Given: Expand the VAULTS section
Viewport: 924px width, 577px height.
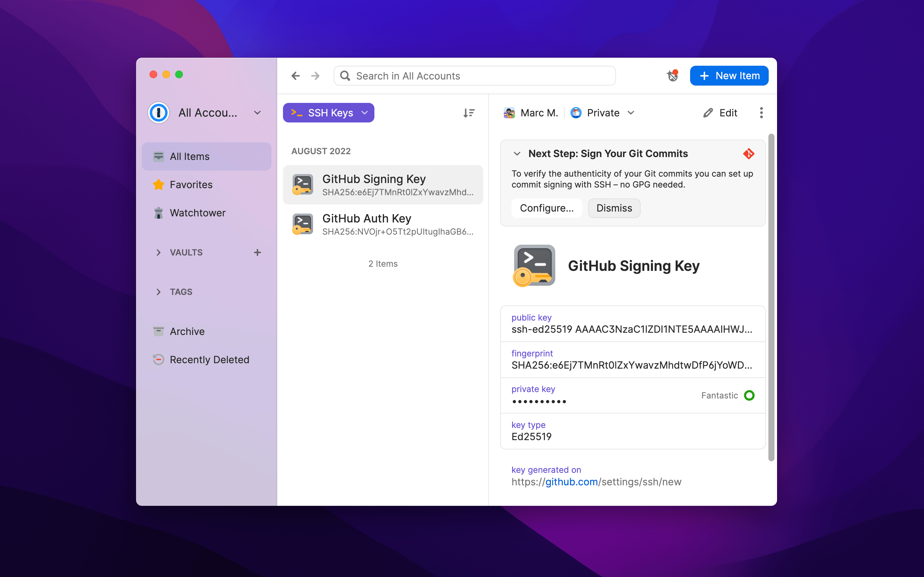Looking at the screenshot, I should click(158, 252).
